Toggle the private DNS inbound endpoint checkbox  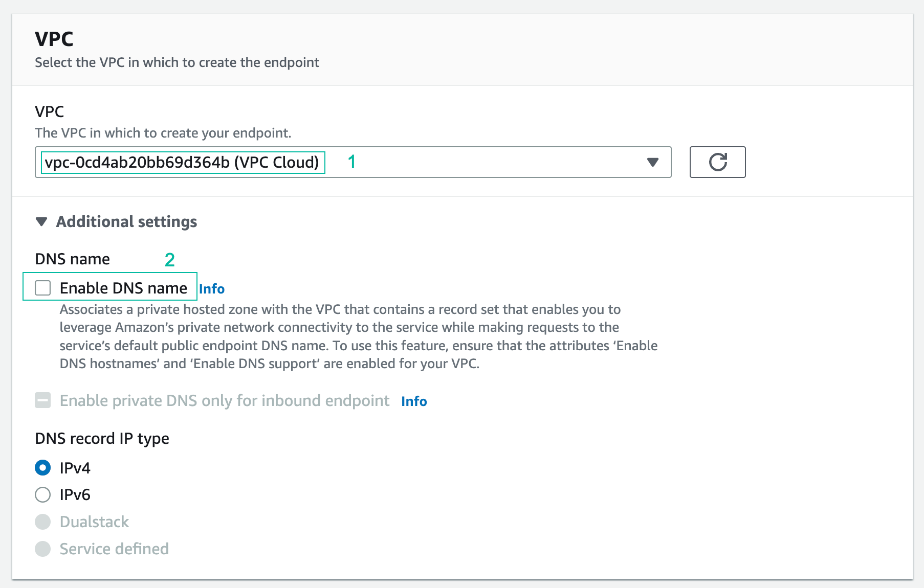[x=43, y=400]
